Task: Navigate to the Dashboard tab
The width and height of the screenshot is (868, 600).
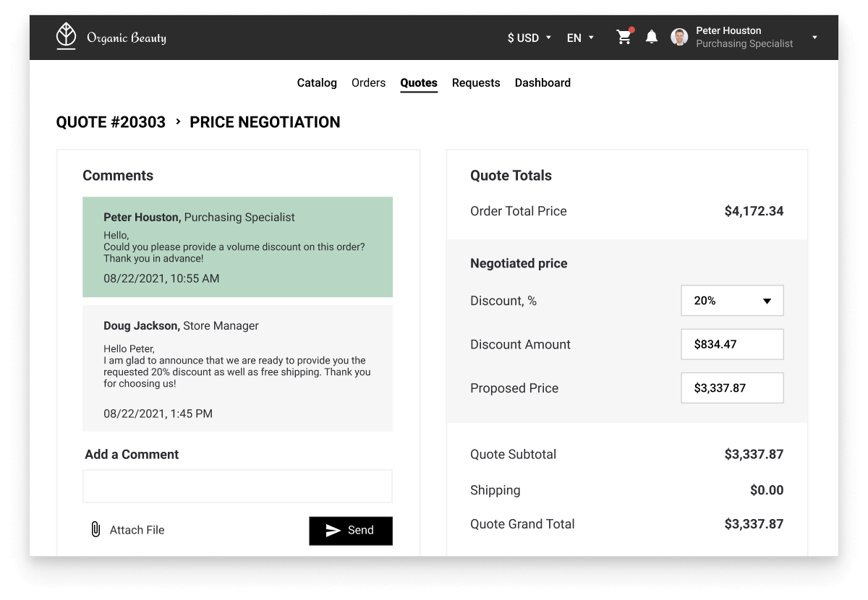Action: pyautogui.click(x=542, y=83)
